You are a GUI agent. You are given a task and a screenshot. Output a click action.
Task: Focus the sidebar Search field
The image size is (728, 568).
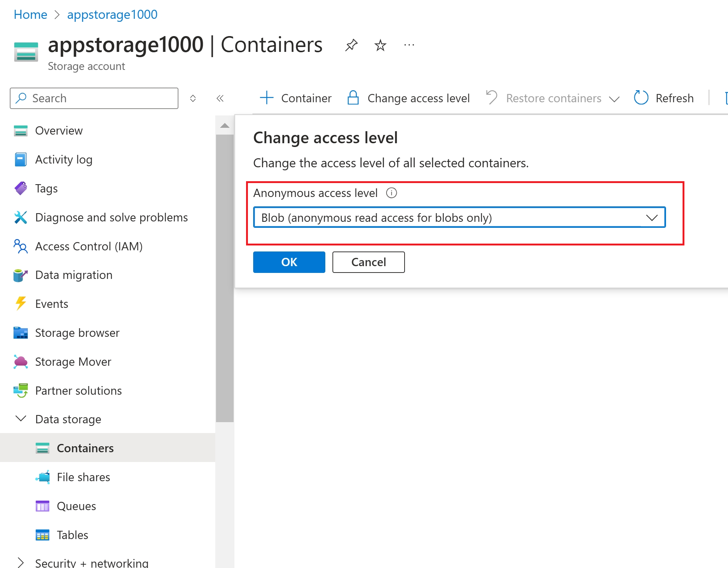94,98
